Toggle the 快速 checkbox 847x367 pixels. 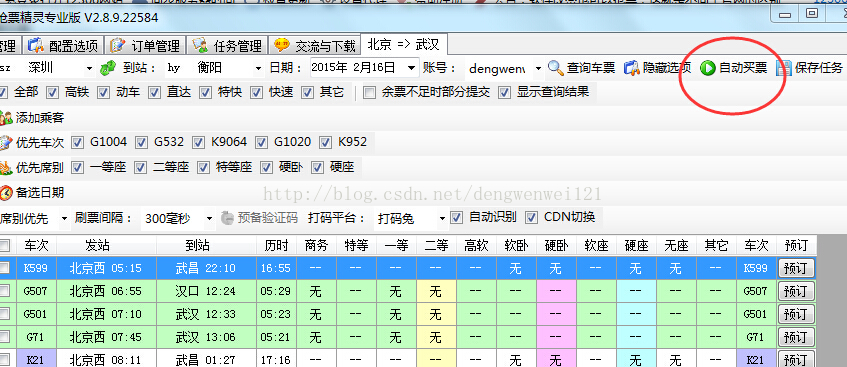pos(257,92)
